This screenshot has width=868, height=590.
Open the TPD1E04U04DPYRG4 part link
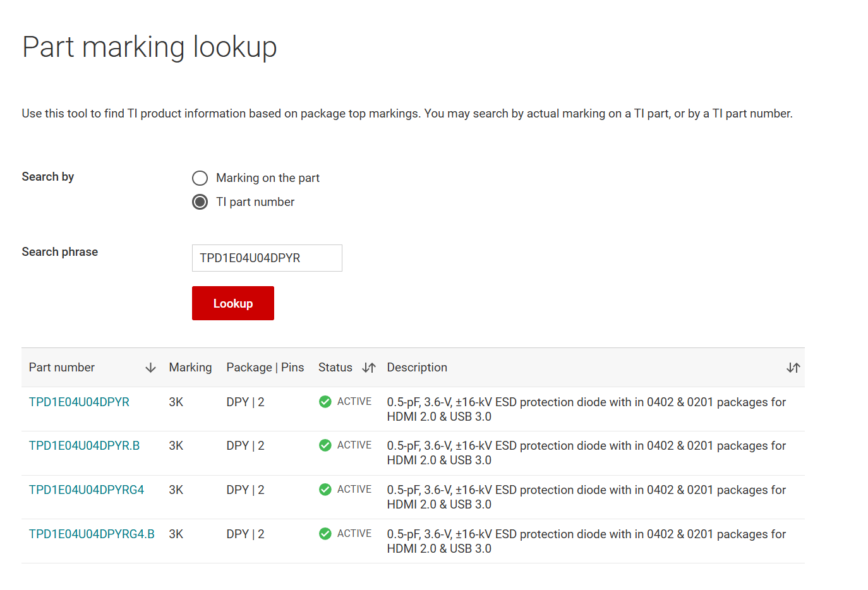[x=87, y=490]
